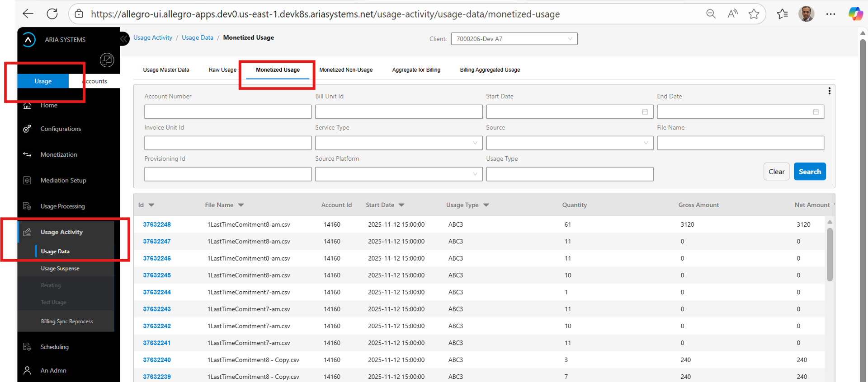Click the Search button

[809, 172]
